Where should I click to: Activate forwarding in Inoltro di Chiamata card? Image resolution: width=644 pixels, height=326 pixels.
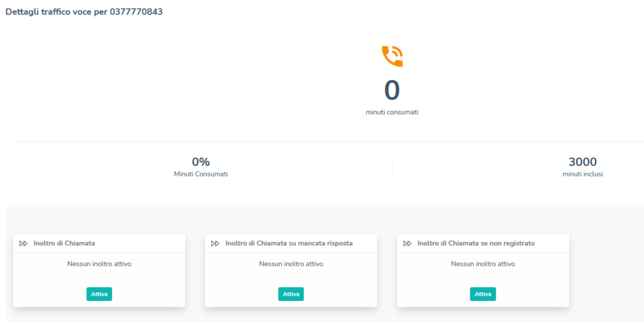[99, 294]
